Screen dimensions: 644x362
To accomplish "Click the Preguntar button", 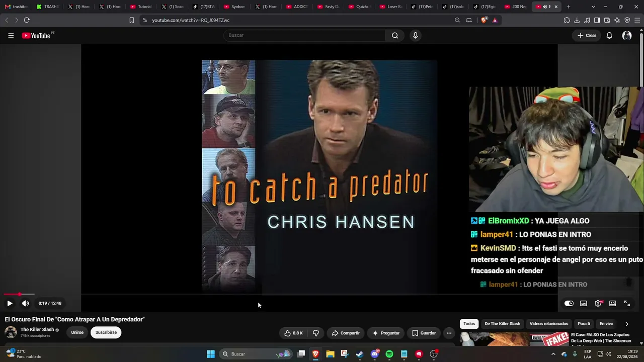I will click(x=386, y=333).
